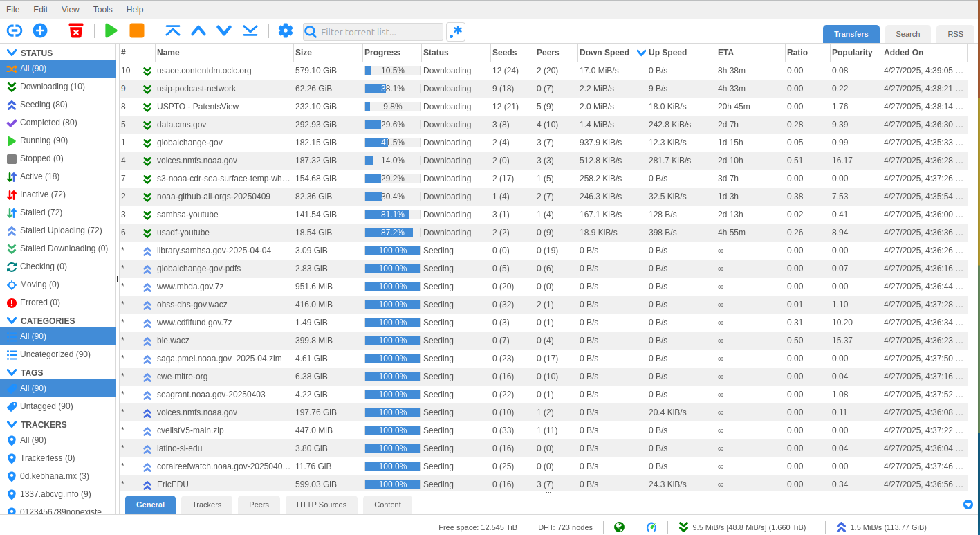Screen dimensions: 980x535
Task: Select 0d.kebhana.mx (3) tracker
Action: point(58,476)
